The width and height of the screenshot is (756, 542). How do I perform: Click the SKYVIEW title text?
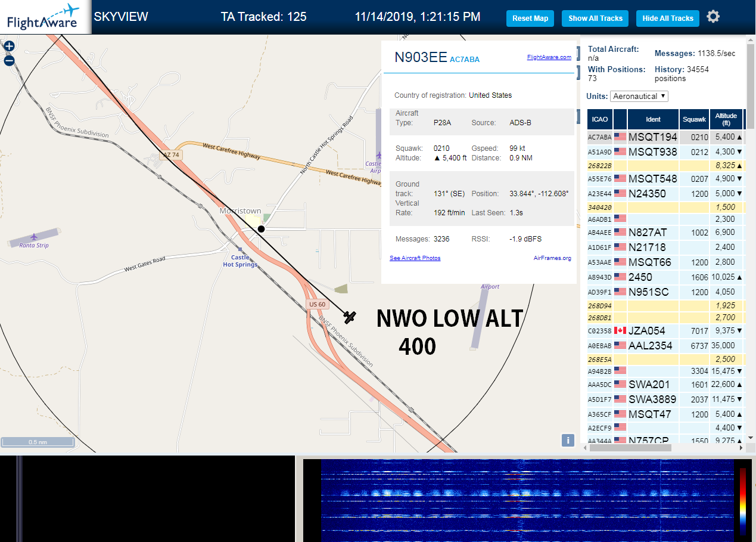point(121,17)
